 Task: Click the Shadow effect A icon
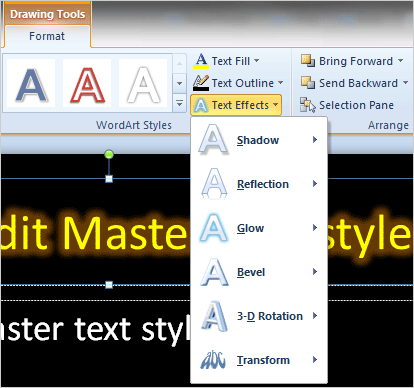213,139
